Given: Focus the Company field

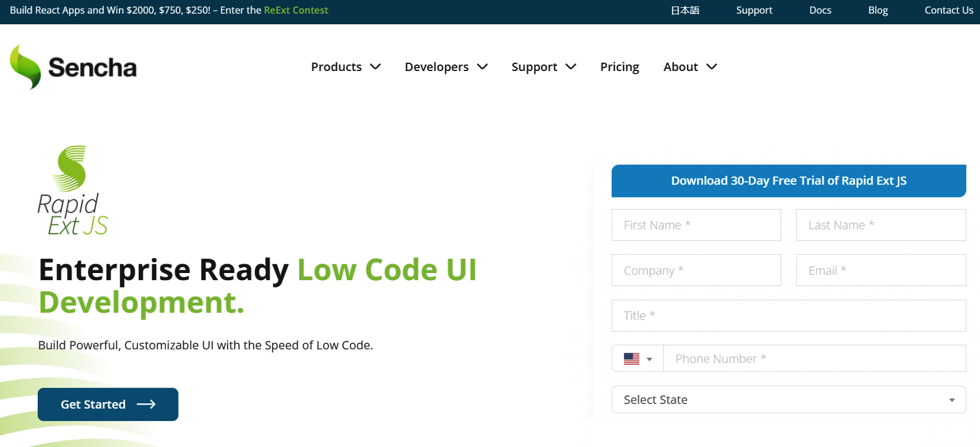Looking at the screenshot, I should (697, 270).
